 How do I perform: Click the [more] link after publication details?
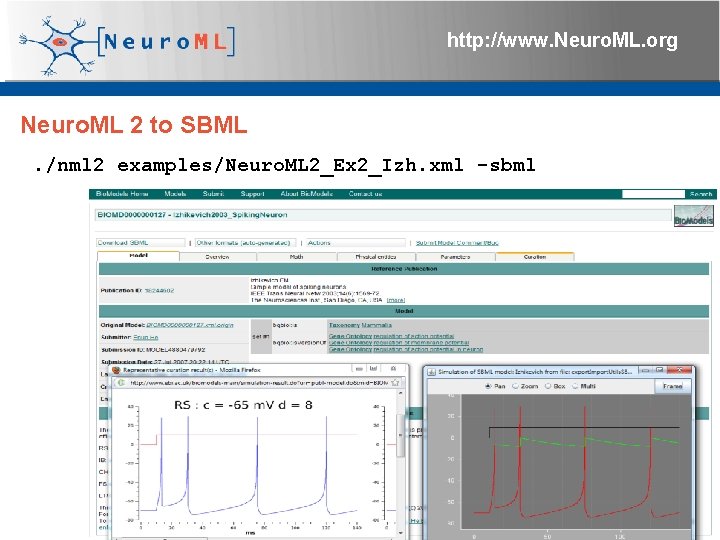[x=396, y=300]
